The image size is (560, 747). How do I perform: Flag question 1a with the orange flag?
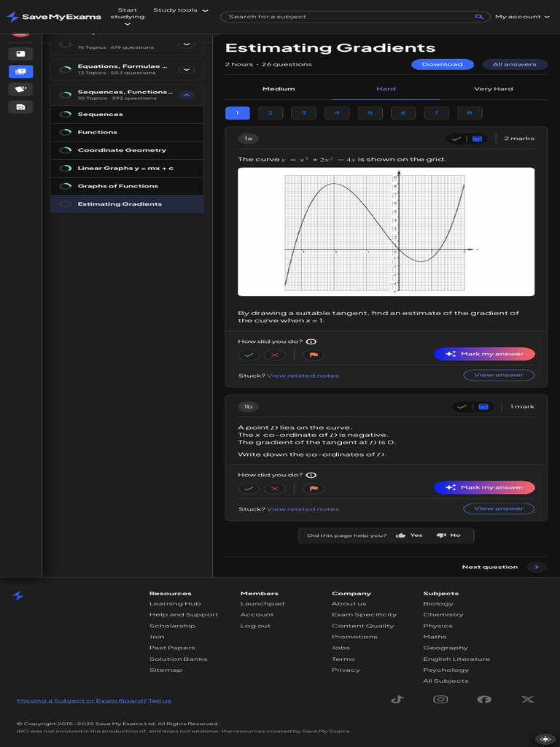pos(314,355)
